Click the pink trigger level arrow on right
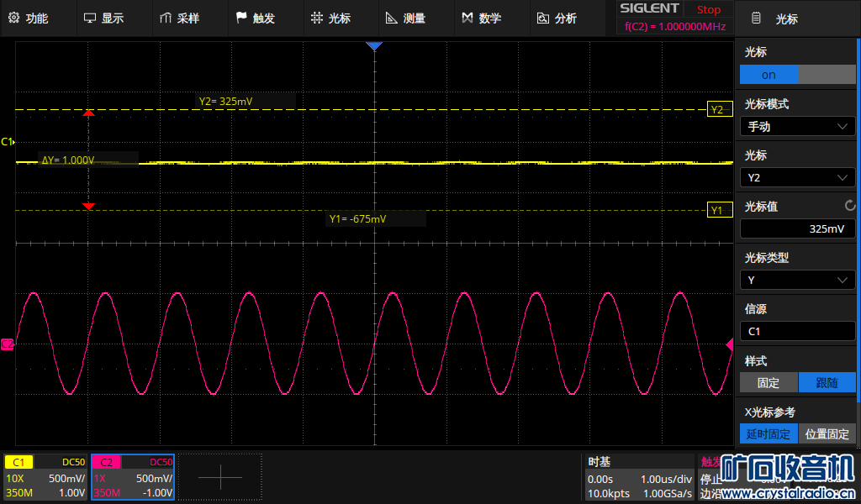 tap(729, 344)
